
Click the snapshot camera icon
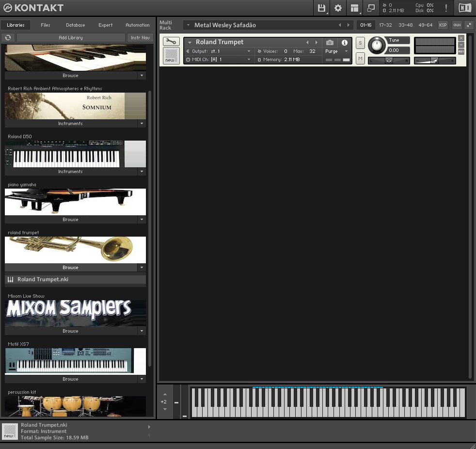[330, 43]
